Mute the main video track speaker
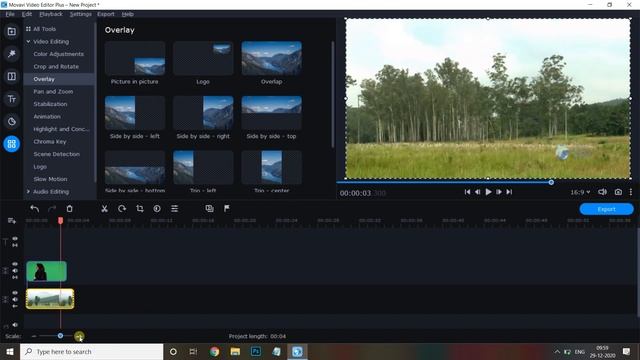 click(x=15, y=299)
